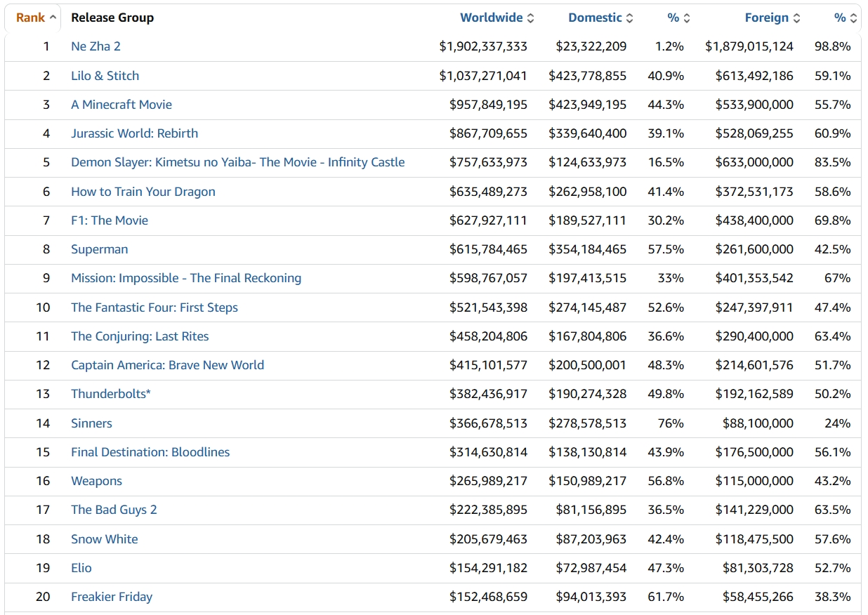The width and height of the screenshot is (868, 615).
Task: Open the Thunderbolts* movie link
Action: [110, 394]
